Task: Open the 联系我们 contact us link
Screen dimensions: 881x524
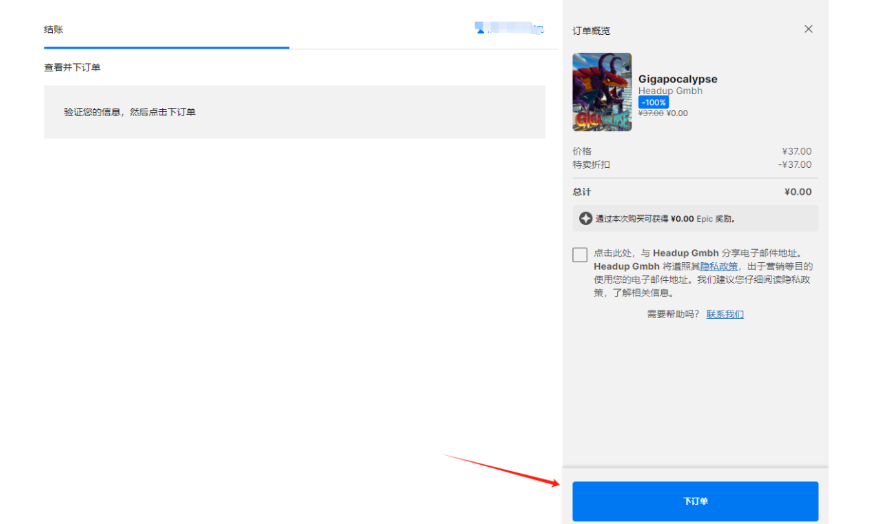Action: [x=725, y=314]
